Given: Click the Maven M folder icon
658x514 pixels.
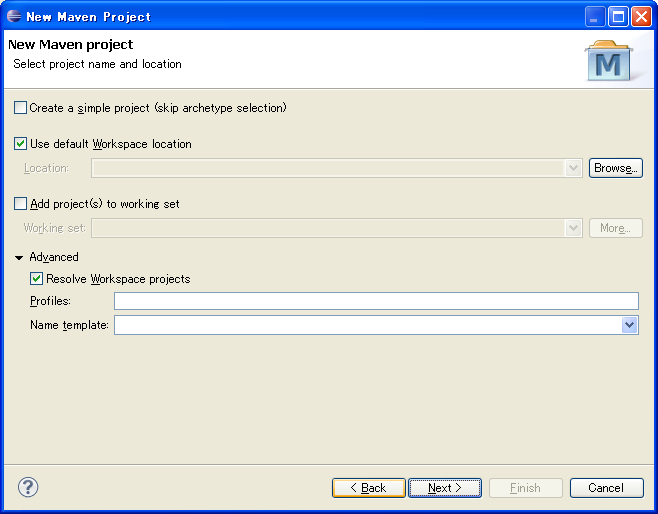Looking at the screenshot, I should (x=608, y=61).
